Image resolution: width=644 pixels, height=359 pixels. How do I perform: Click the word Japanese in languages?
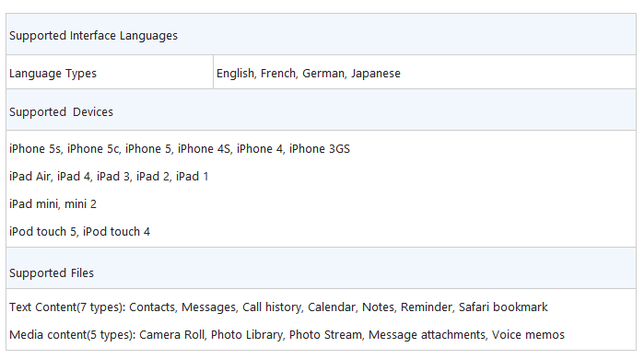click(375, 74)
